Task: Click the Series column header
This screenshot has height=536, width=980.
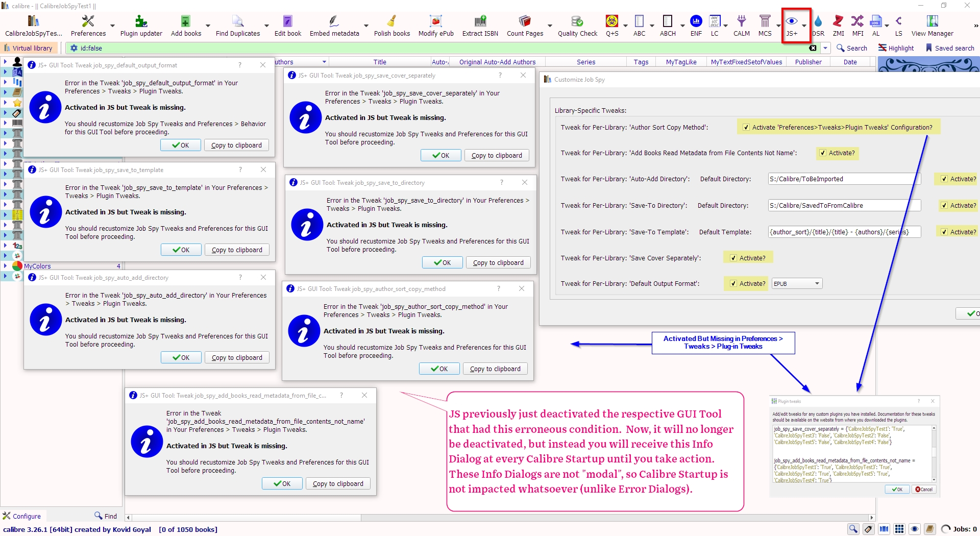Action: [586, 62]
